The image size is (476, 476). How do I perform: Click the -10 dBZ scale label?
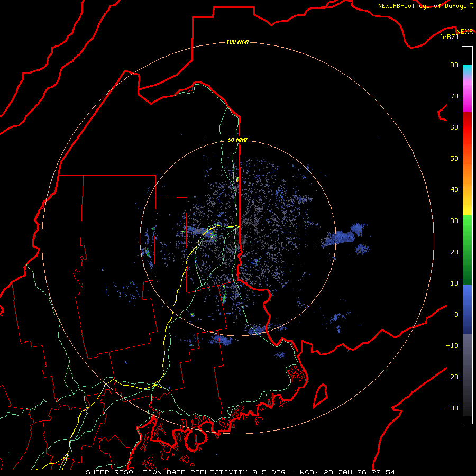[x=452, y=346]
